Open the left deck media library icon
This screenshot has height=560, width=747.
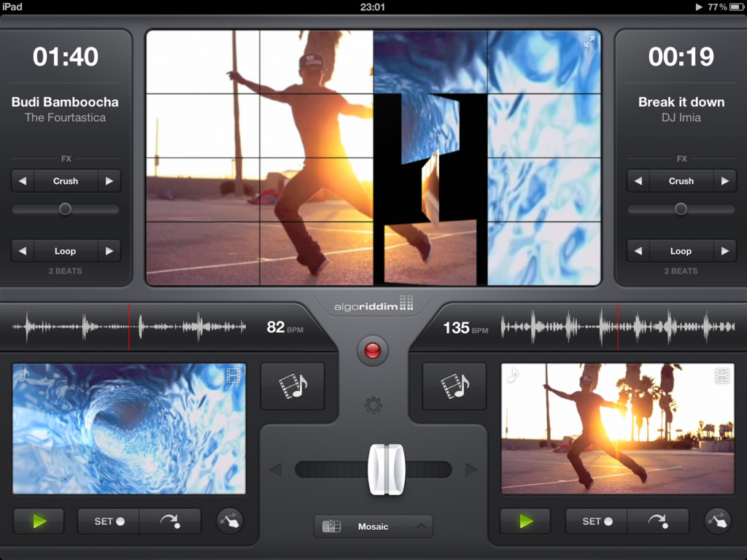click(293, 386)
